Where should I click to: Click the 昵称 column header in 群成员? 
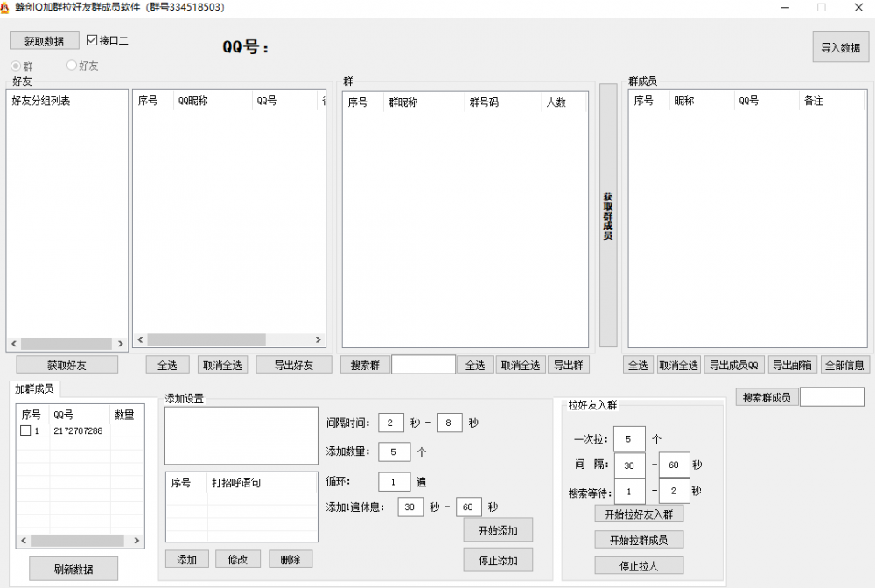point(702,101)
